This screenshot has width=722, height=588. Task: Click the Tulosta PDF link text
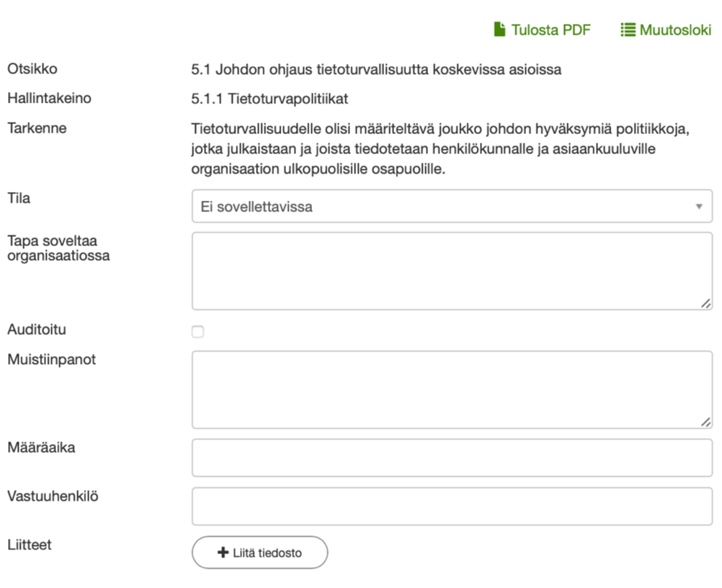click(551, 30)
